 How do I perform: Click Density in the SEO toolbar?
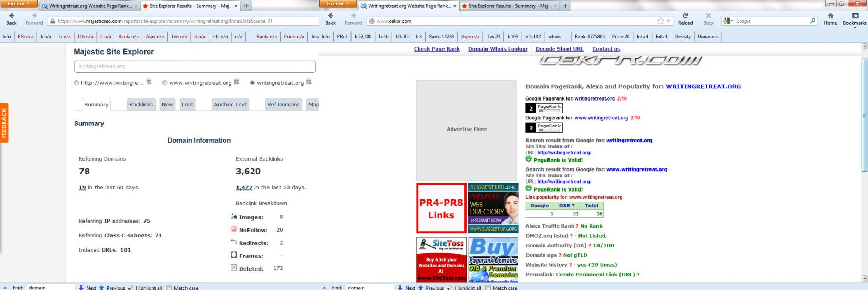(683, 37)
